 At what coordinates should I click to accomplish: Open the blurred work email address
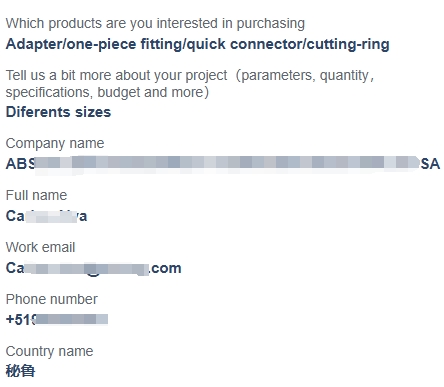[93, 268]
